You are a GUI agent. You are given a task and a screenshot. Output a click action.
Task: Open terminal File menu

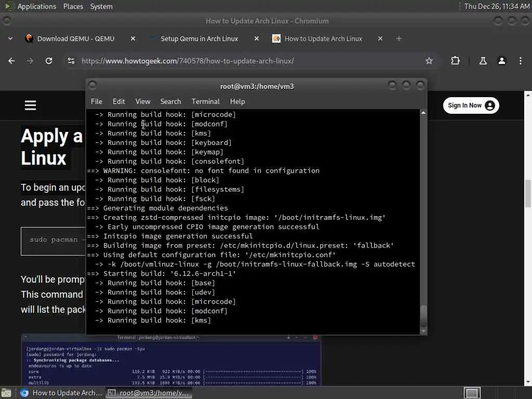96,101
